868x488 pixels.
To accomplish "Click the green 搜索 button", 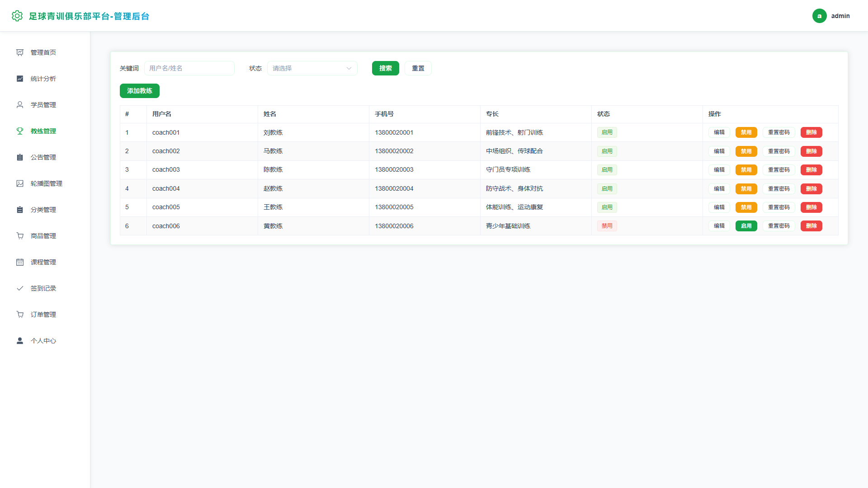I will click(386, 68).
